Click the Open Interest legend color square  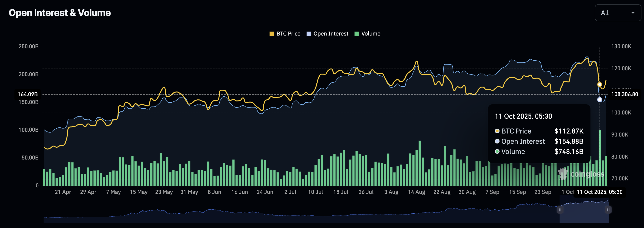click(x=309, y=34)
